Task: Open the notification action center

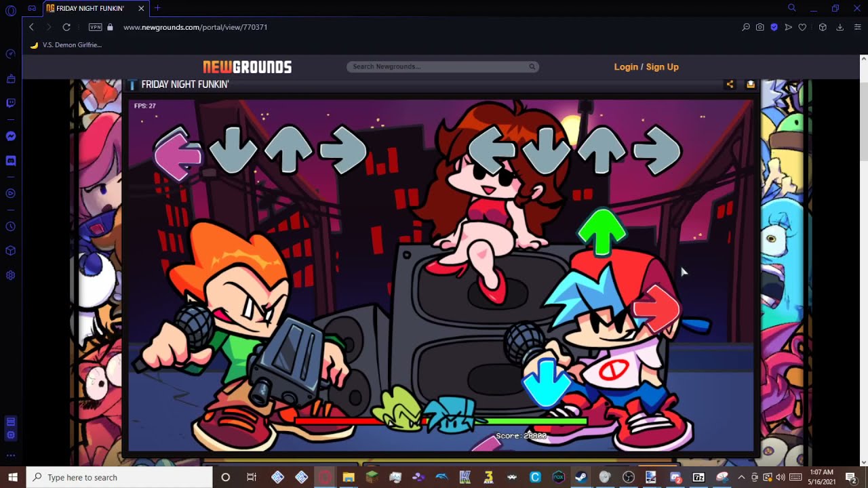Action: (x=851, y=477)
